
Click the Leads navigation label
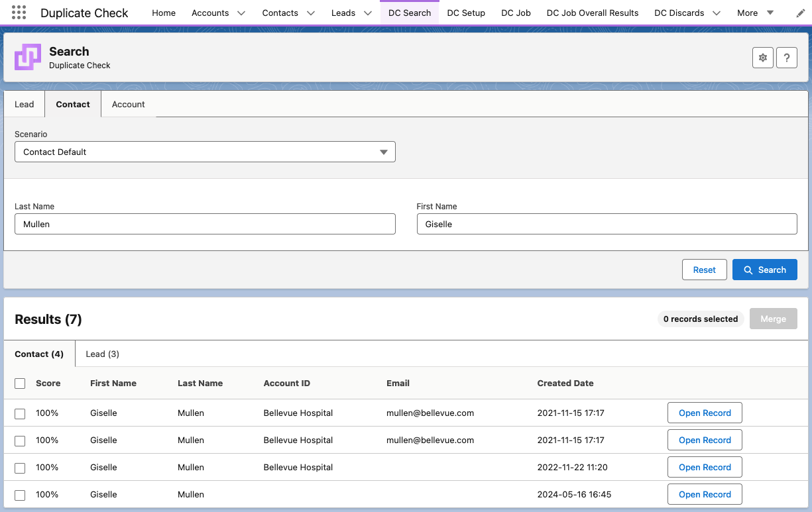[x=343, y=13]
